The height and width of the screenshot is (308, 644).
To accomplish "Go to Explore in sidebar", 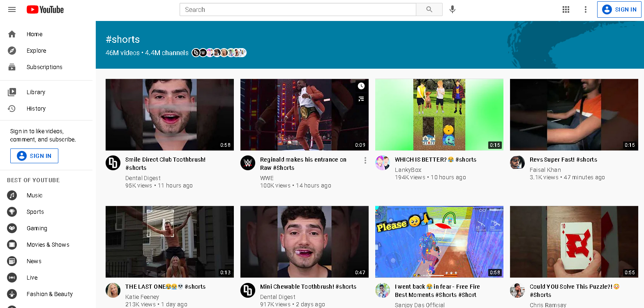I will tap(36, 51).
